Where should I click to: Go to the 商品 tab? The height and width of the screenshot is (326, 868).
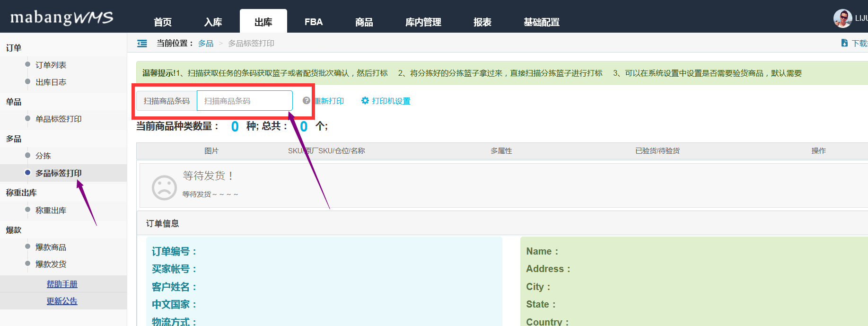tap(364, 22)
